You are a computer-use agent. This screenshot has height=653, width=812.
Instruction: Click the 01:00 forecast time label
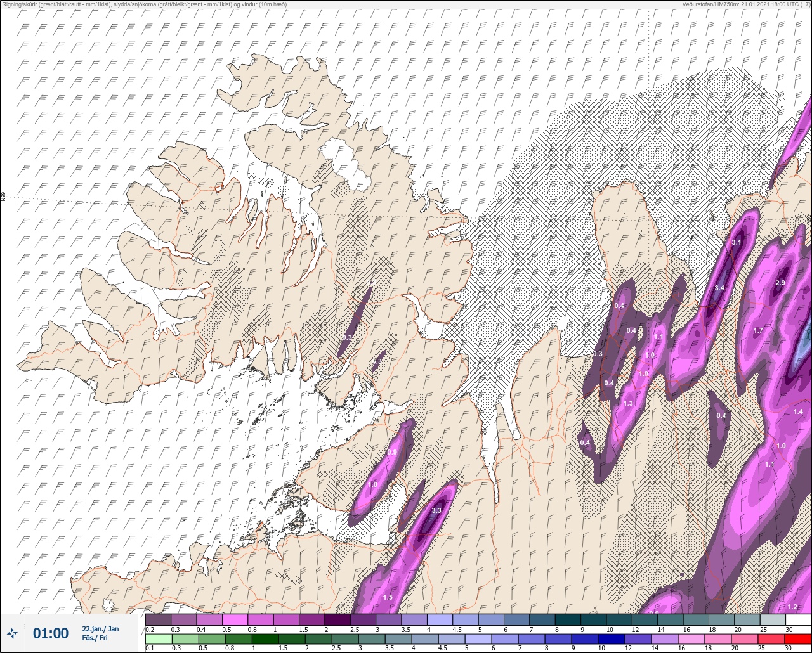(51, 633)
